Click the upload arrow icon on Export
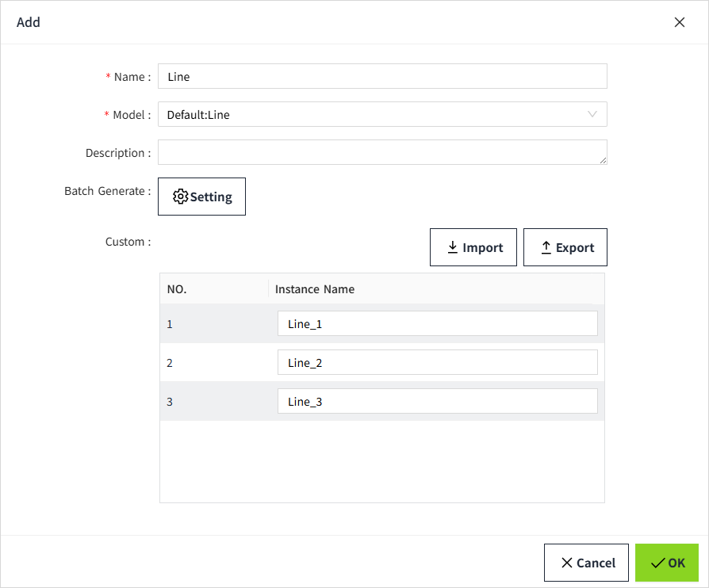This screenshot has height=588, width=709. coord(546,247)
